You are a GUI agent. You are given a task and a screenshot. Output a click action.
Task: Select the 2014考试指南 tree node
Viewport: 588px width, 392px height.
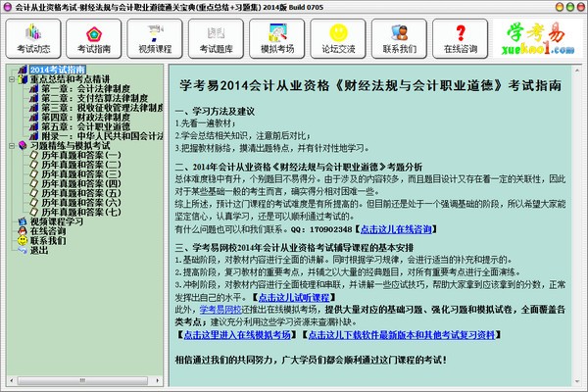click(x=58, y=70)
